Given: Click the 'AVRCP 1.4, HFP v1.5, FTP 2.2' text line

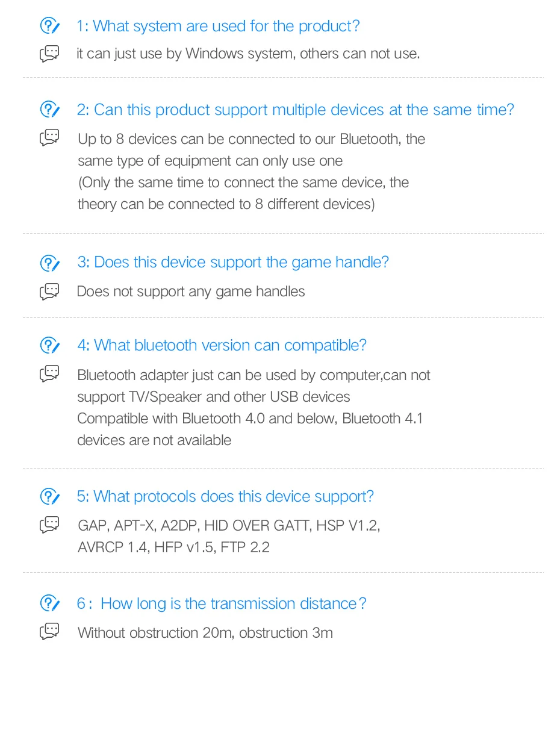Looking at the screenshot, I should [x=173, y=547].
